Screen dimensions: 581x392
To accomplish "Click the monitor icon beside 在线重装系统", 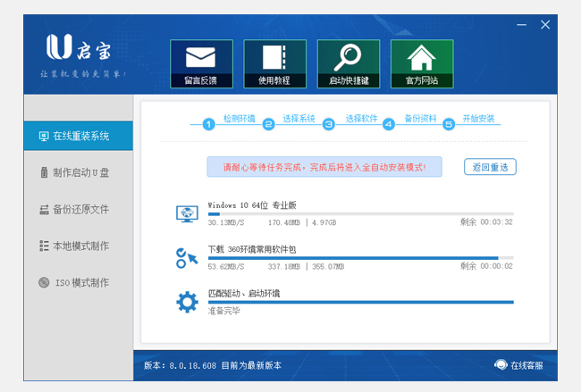I will point(44,137).
